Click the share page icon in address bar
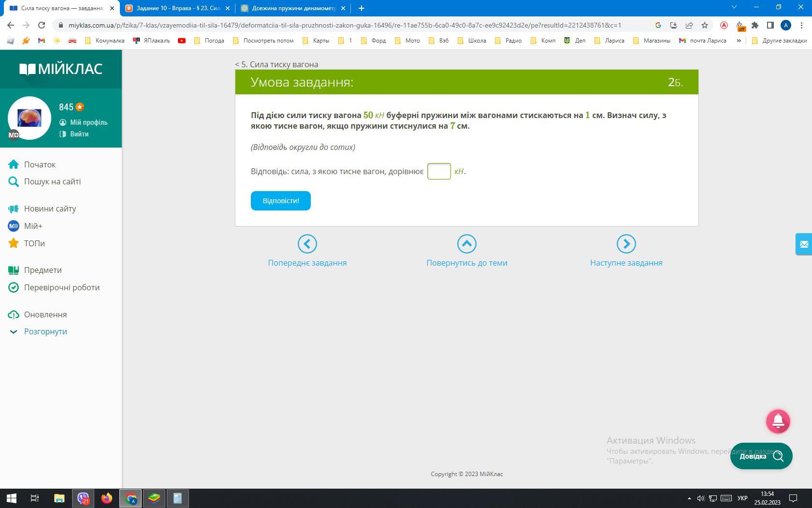This screenshot has height=508, width=812. tap(689, 25)
